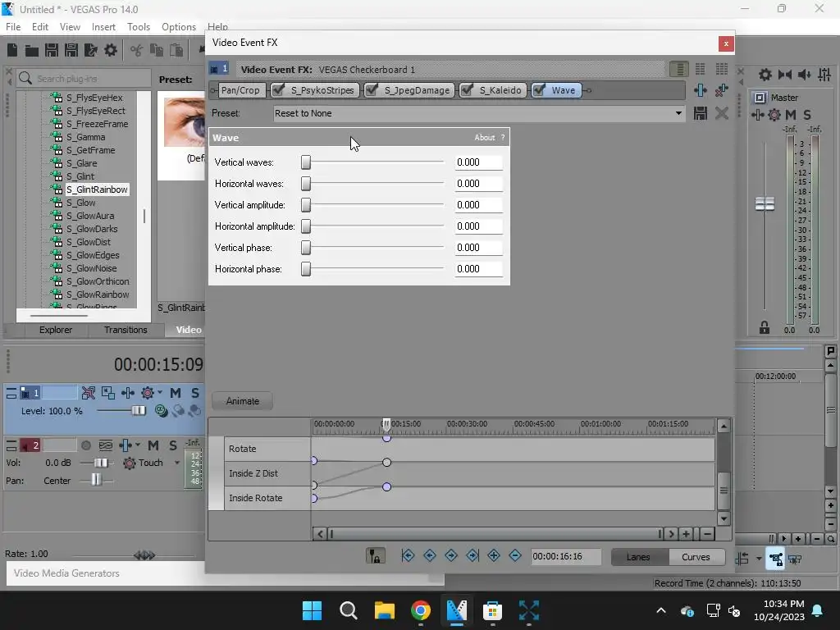Open Touch automation mode dropdown on track 2
The height and width of the screenshot is (630, 840).
177,463
